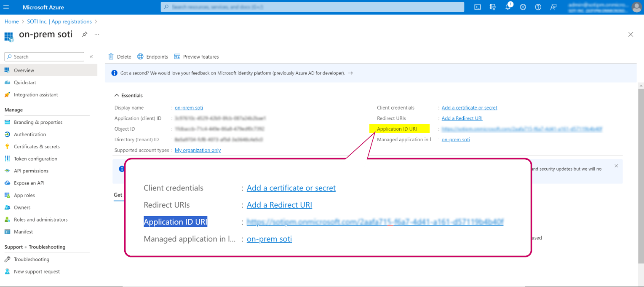Open the feedback icon in header
Viewport: 644px width, 287px height.
[553, 7]
